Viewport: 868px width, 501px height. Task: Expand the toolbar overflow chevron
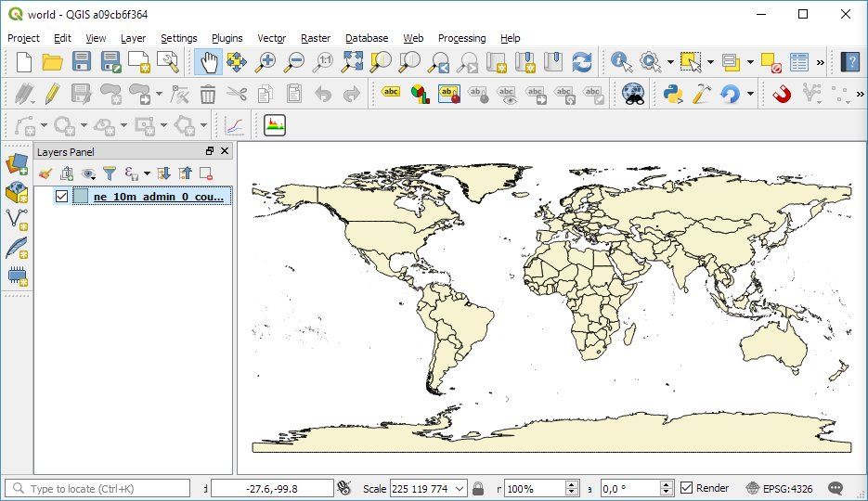point(821,62)
